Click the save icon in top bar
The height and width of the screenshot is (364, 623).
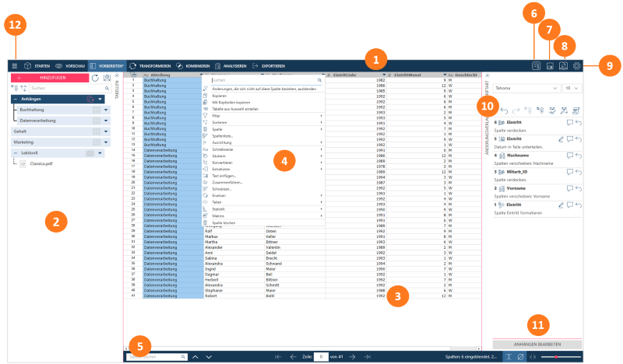click(x=550, y=66)
